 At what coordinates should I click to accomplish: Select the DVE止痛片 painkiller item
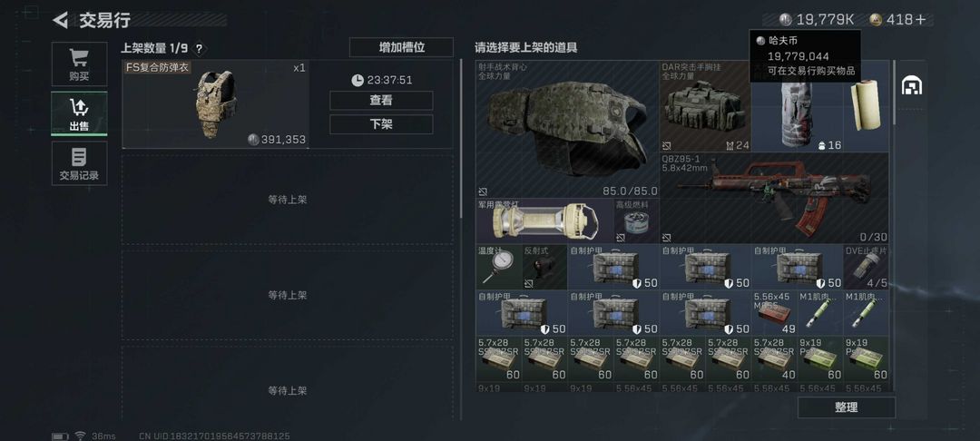point(867,267)
